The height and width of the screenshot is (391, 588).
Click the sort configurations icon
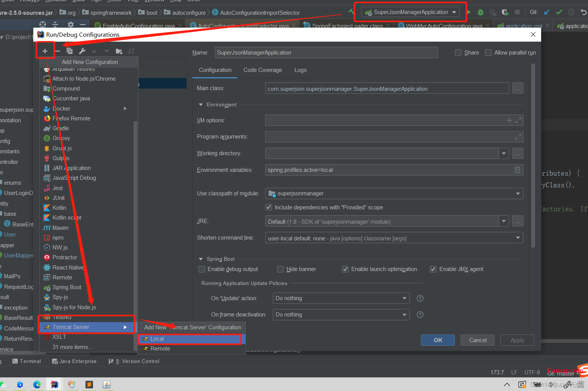[131, 51]
